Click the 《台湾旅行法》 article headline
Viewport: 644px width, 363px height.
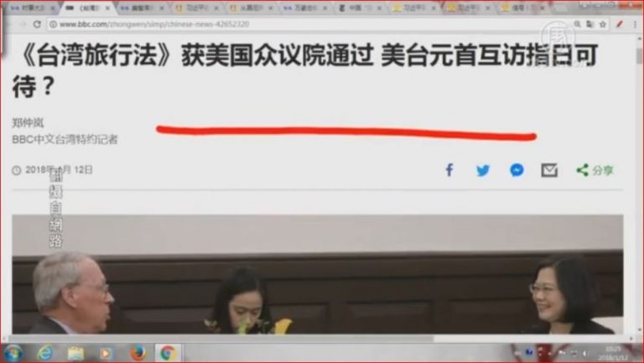pyautogui.click(x=304, y=71)
